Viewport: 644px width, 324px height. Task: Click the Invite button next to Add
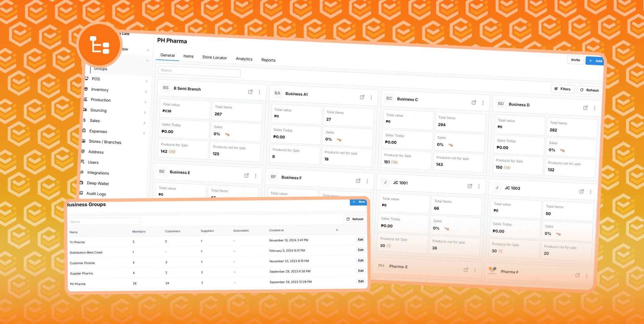tap(575, 60)
